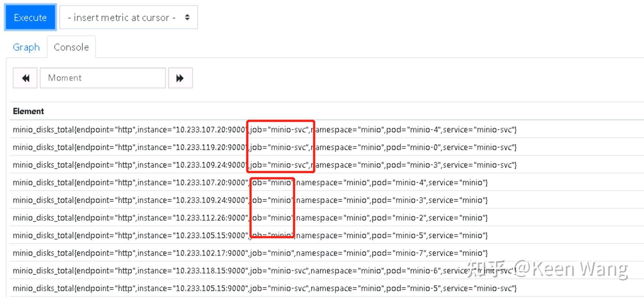Click the Element column header
This screenshot has width=644, height=298.
(x=29, y=111)
